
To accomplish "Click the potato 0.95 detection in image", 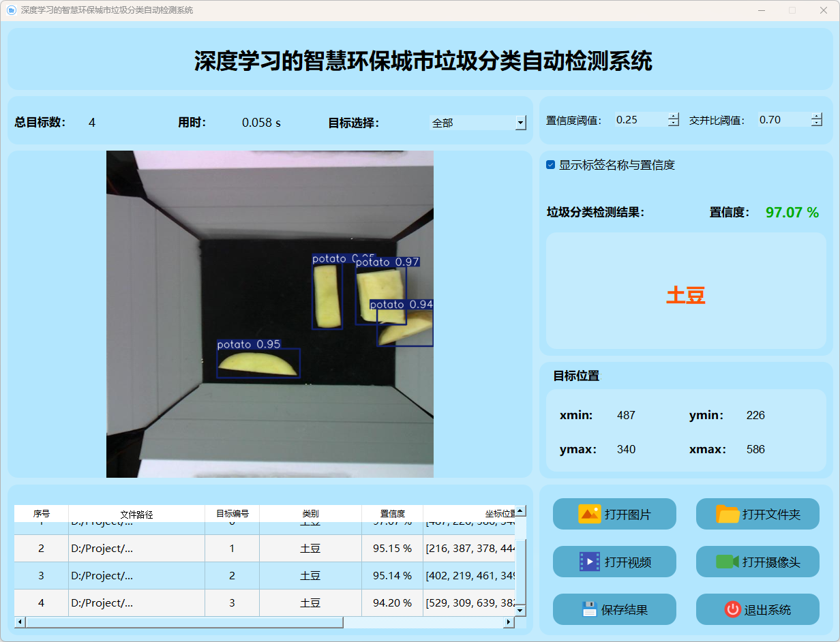I will 258,363.
